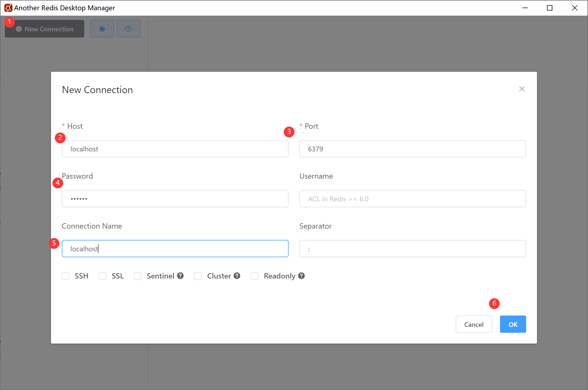Open the command log clock icon
Screen dimensions: 588x390
pos(128,29)
